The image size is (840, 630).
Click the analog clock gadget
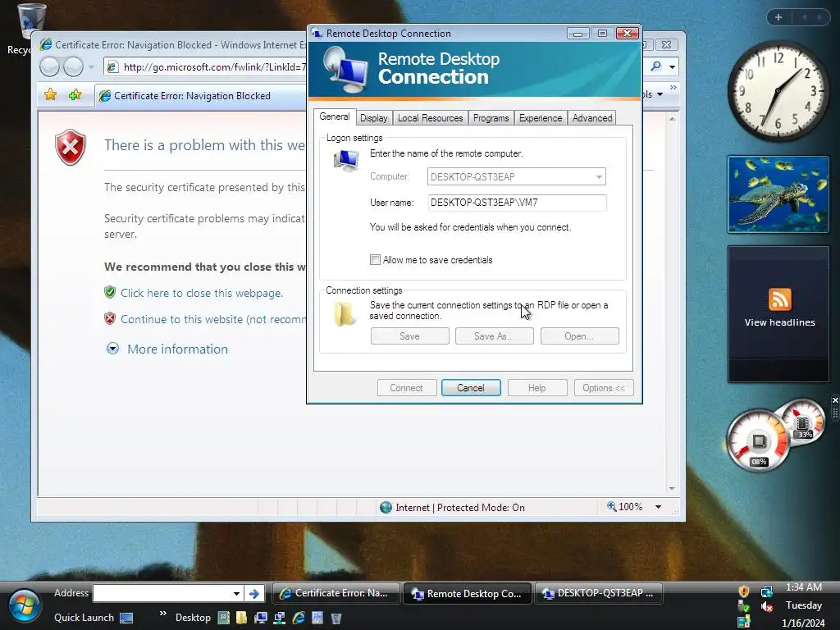[x=778, y=90]
